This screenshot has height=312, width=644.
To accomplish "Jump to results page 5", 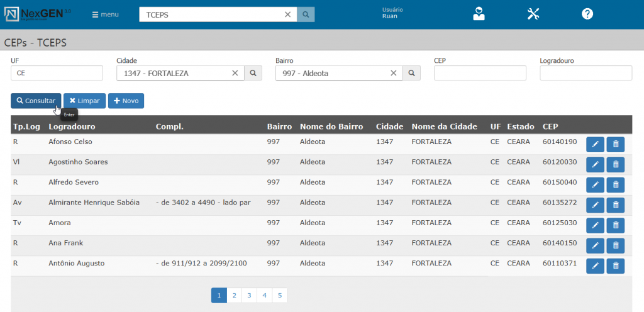I will [x=280, y=295].
